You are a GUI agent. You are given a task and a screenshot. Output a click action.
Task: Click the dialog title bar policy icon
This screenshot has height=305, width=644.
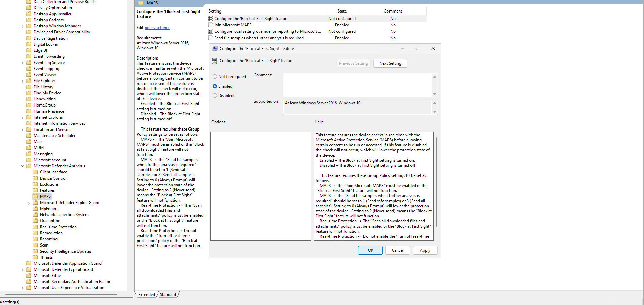click(215, 49)
